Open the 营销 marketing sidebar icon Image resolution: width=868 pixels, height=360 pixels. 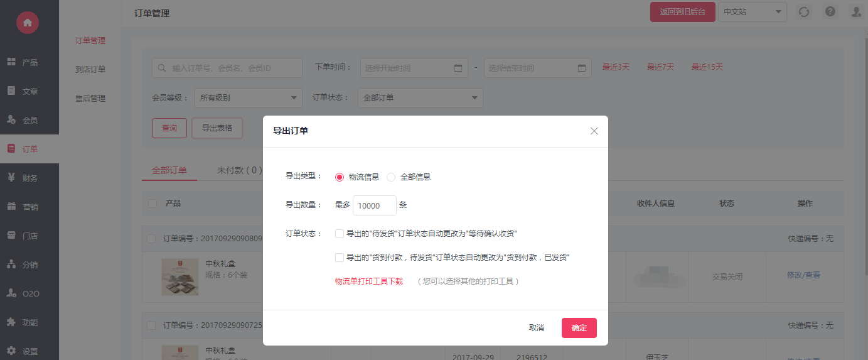pos(11,207)
